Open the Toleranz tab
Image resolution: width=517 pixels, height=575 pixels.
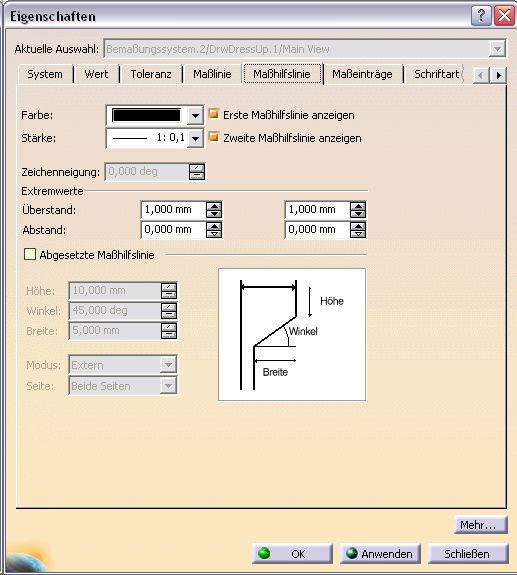(151, 74)
